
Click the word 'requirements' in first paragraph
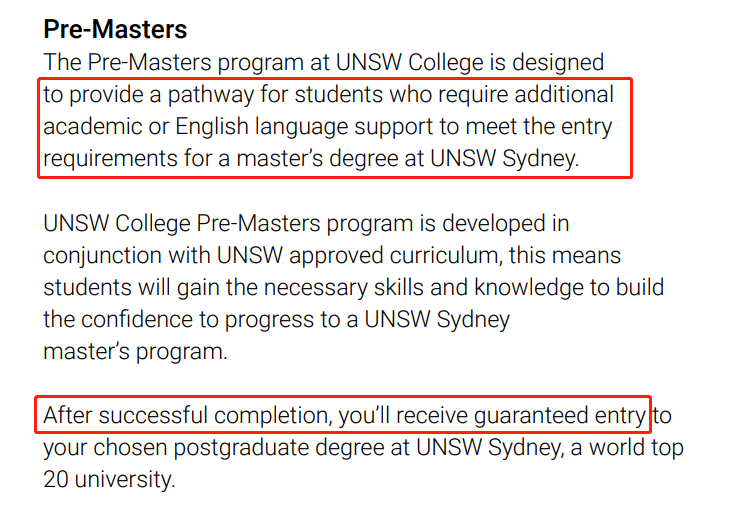[111, 159]
